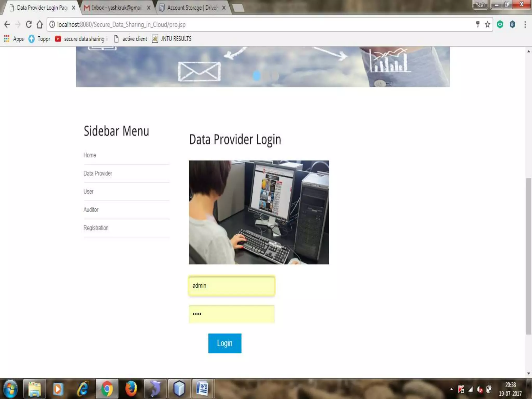The width and height of the screenshot is (532, 399).
Task: Show hidden system tray icons arrow
Action: click(x=451, y=389)
